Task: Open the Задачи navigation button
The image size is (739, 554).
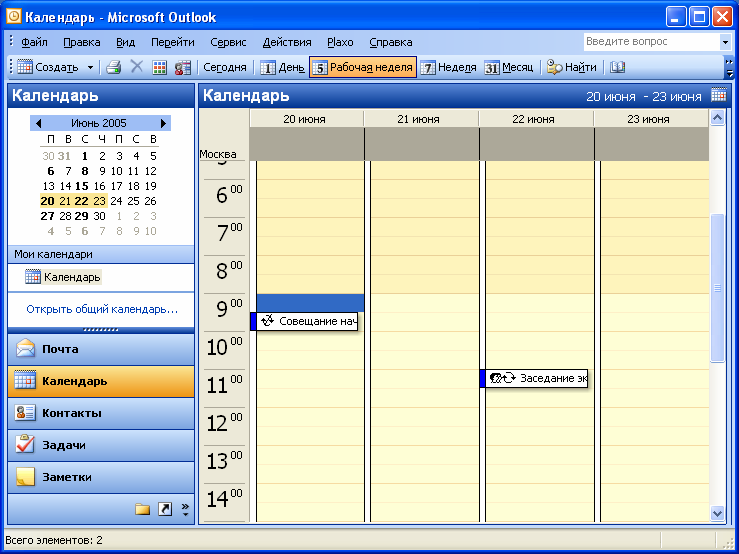Action: click(101, 446)
